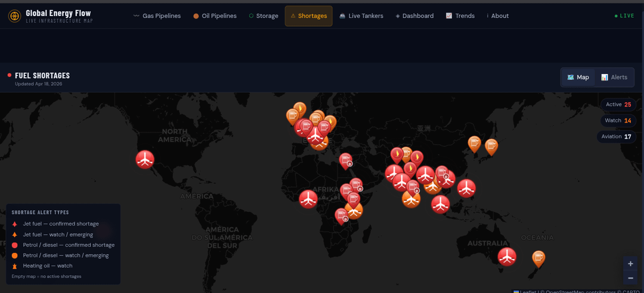Open the Live Tankers page
This screenshot has height=293, width=644.
coord(361,16)
